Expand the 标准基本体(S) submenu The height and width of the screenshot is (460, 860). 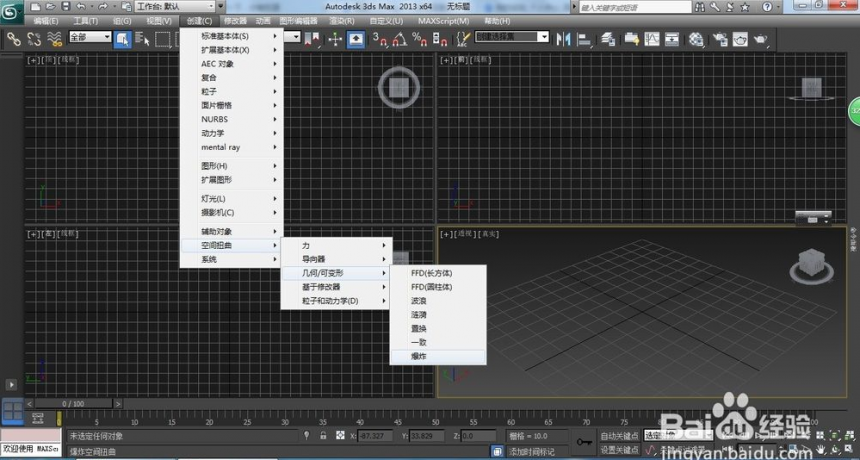tap(231, 36)
